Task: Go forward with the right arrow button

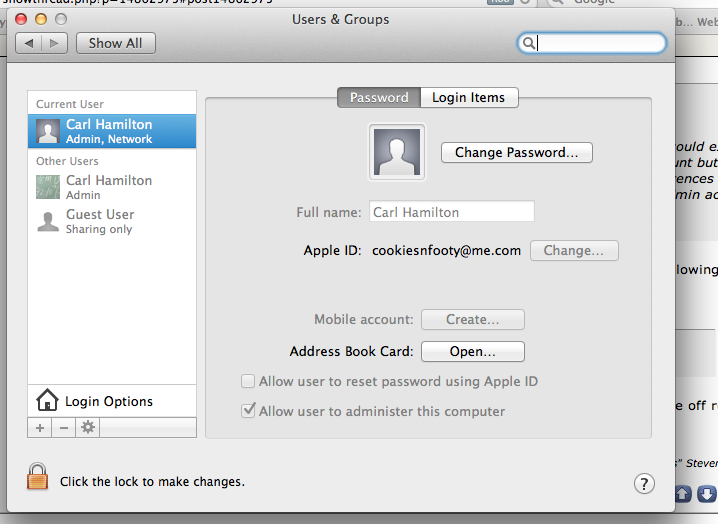Action: tap(54, 44)
